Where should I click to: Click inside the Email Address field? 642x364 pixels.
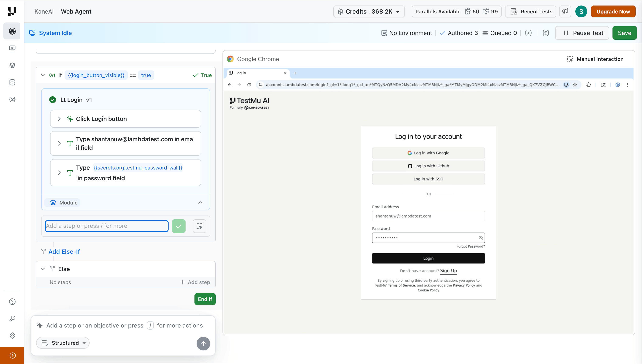click(428, 216)
